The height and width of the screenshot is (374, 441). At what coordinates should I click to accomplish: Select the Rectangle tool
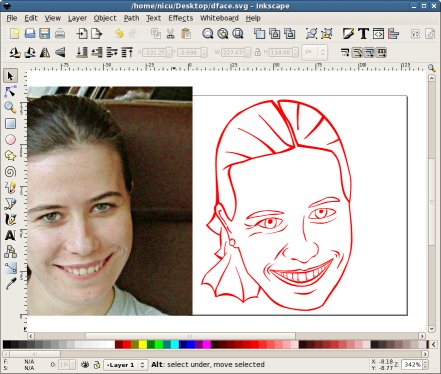pos(10,124)
